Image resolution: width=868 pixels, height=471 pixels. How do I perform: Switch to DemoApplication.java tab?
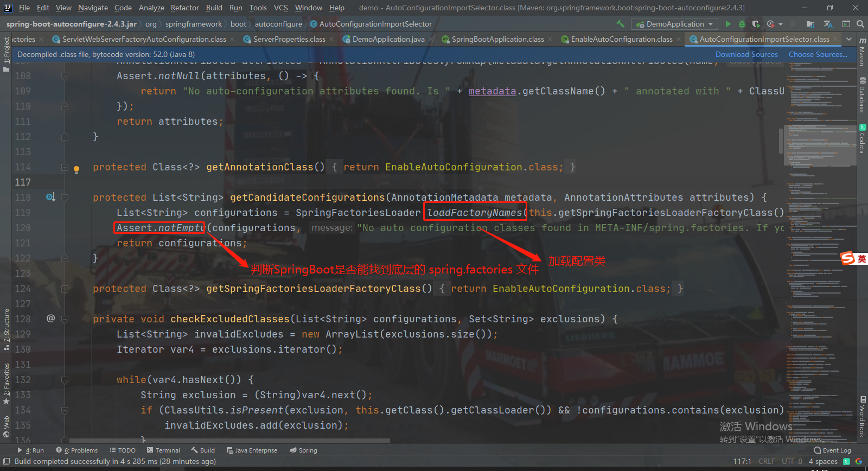[x=388, y=39]
